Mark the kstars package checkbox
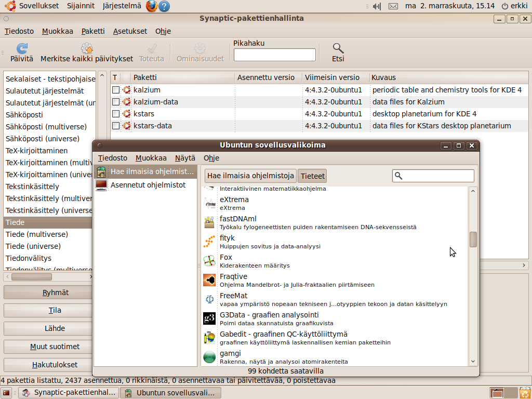The height and width of the screenshot is (399, 532). tap(116, 114)
